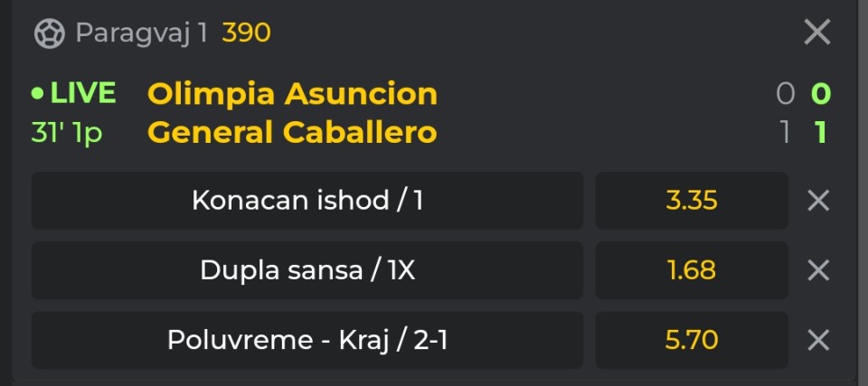Select the Poluvreme - Kraj / 2-1 row
Image resolution: width=868 pixels, height=386 pixels.
[x=307, y=340]
